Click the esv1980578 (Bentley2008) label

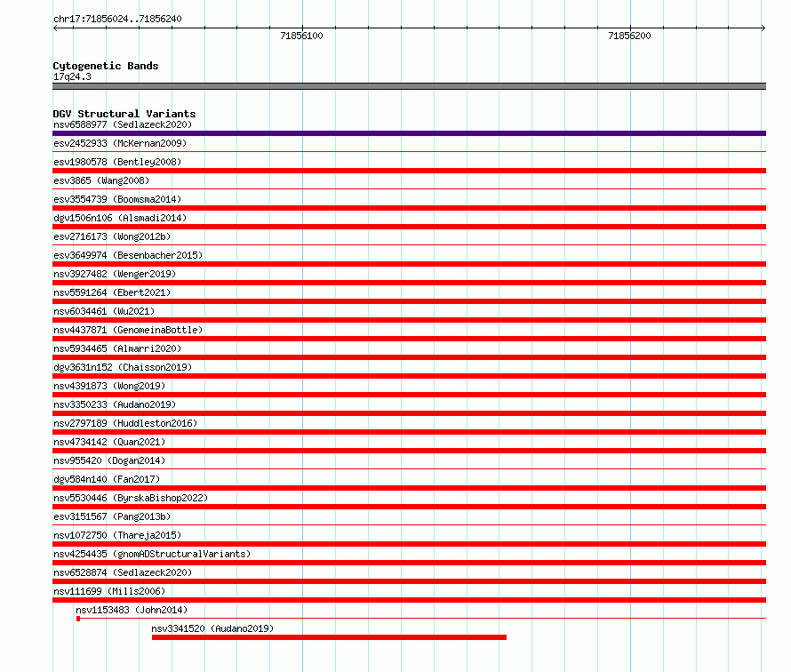coord(117,162)
